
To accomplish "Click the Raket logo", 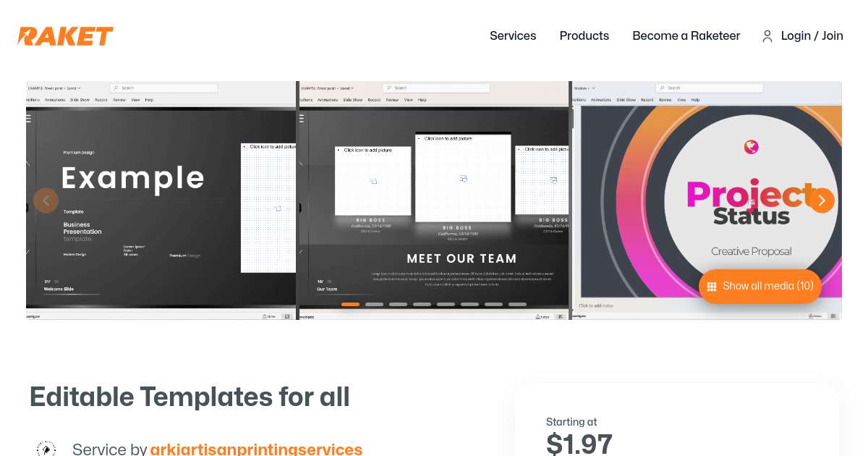I will coord(65,36).
